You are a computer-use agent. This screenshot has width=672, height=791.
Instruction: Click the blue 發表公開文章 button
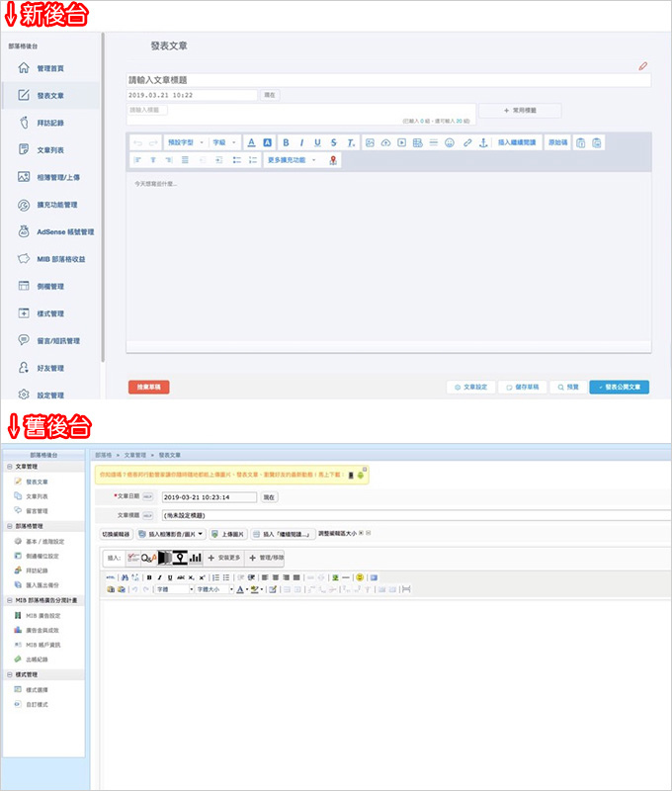619,387
